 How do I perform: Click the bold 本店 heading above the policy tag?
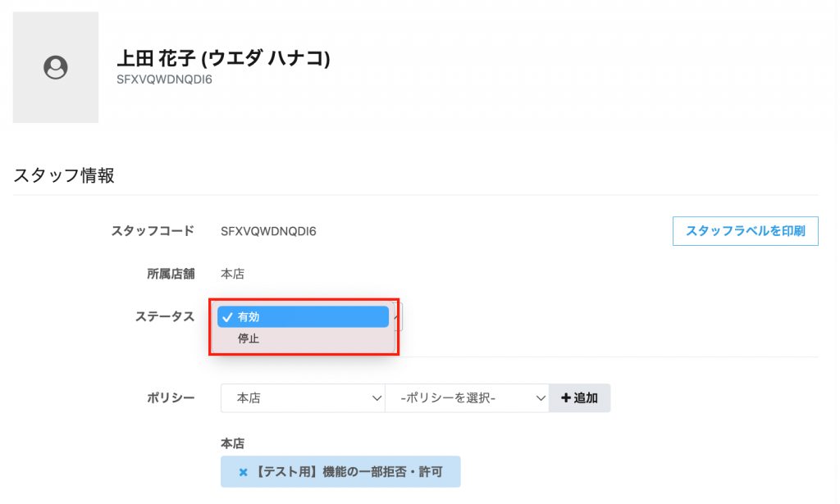coord(232,443)
